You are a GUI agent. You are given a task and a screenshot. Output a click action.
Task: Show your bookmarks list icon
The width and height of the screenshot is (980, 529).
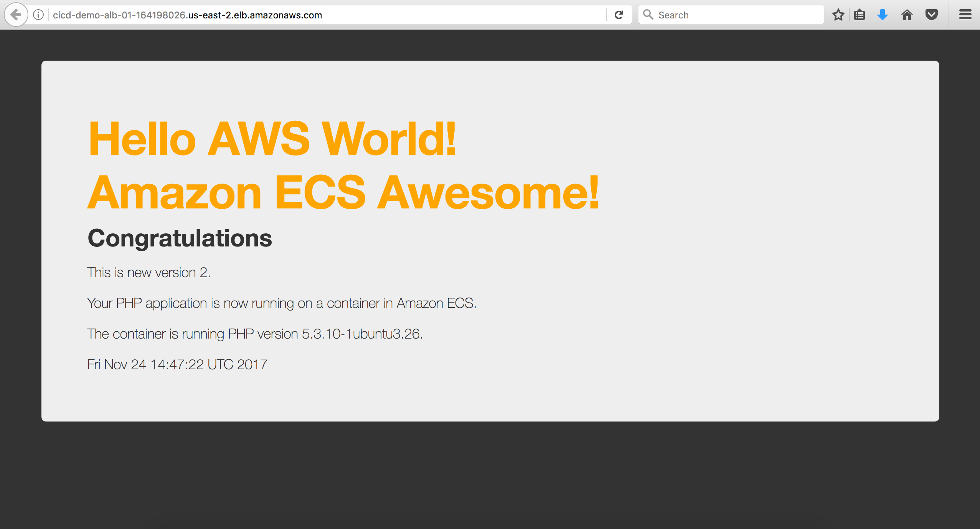click(860, 15)
